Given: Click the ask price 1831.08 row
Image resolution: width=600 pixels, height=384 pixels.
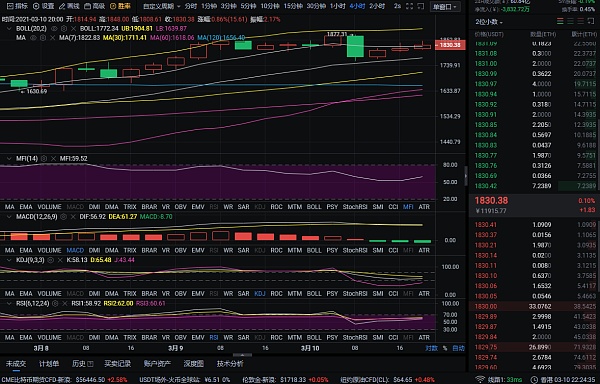Looking at the screenshot, I should click(535, 54).
